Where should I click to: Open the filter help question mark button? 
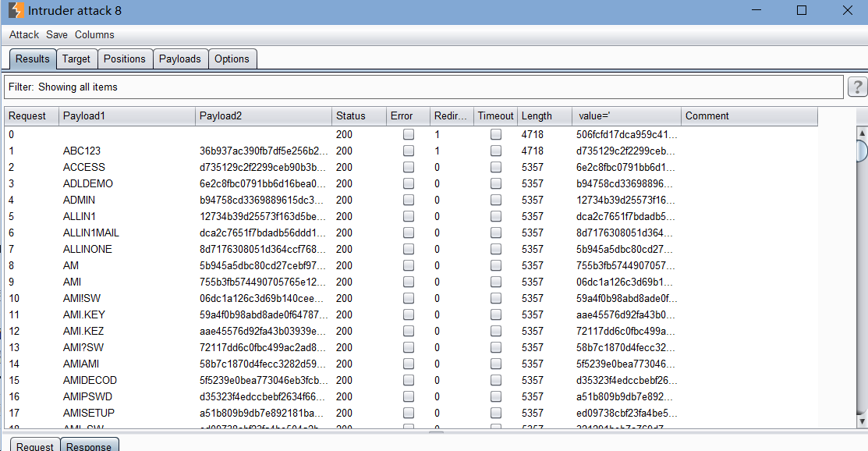[x=858, y=87]
